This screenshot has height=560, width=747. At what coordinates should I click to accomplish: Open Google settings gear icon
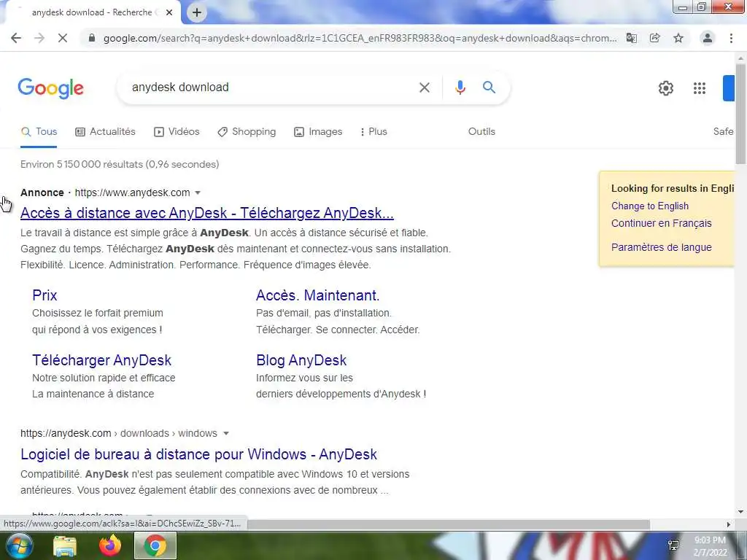(x=666, y=88)
